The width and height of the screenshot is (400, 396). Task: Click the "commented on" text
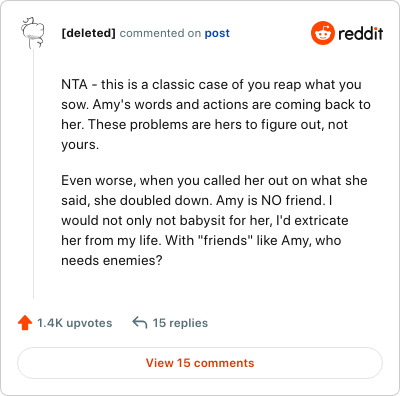coord(160,33)
